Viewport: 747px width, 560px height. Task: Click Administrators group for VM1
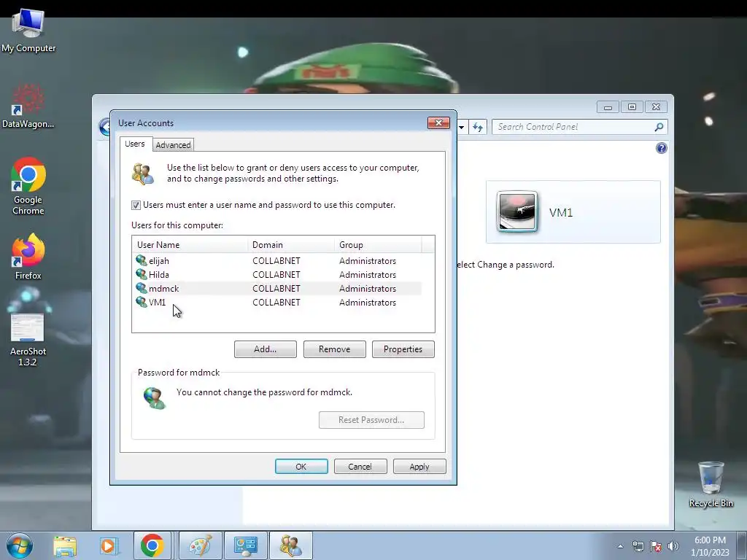pos(368,303)
